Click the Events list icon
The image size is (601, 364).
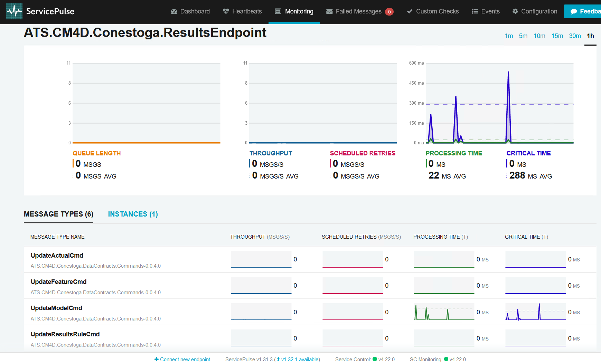pos(475,11)
